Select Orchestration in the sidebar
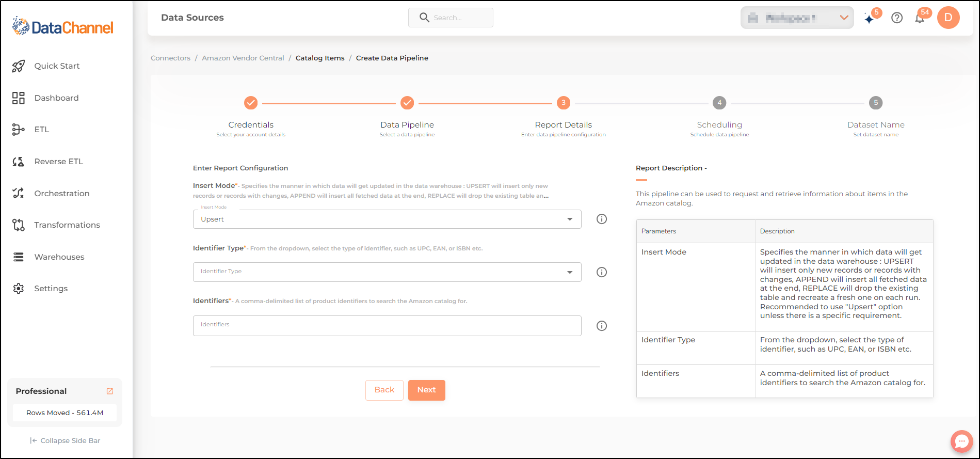Viewport: 980px width, 459px height. (x=62, y=194)
